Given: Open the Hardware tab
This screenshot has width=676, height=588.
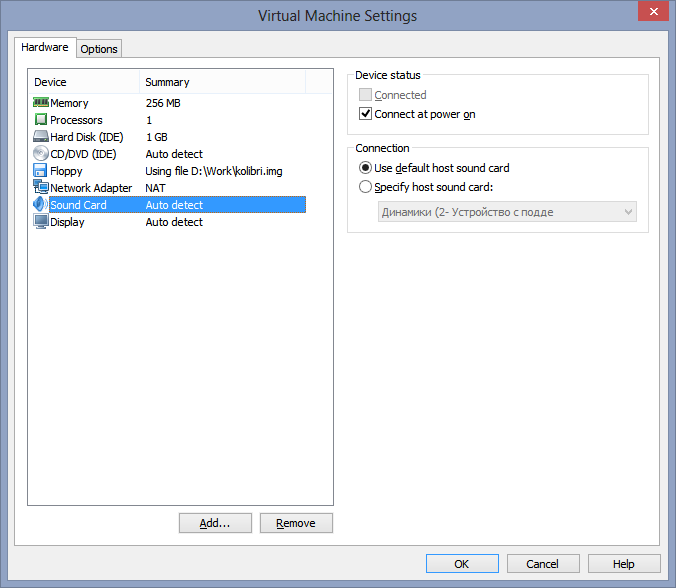Looking at the screenshot, I should (45, 48).
